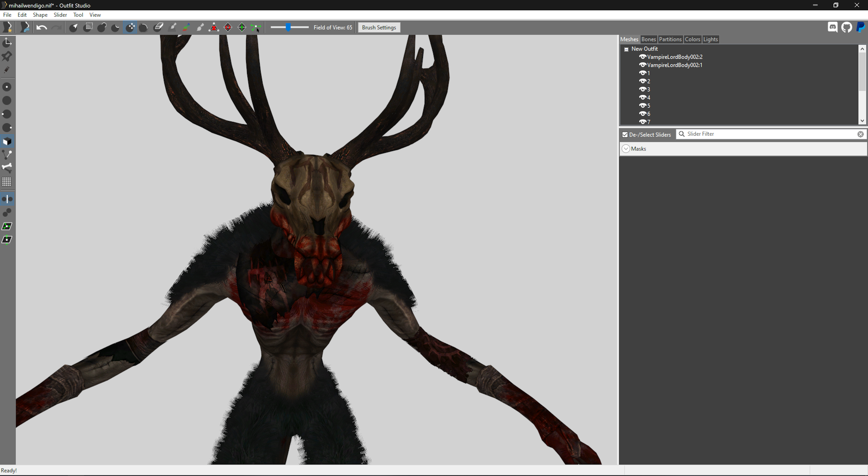Uncheck the De-/Select Sliders checkbox
868x476 pixels.
tap(625, 134)
